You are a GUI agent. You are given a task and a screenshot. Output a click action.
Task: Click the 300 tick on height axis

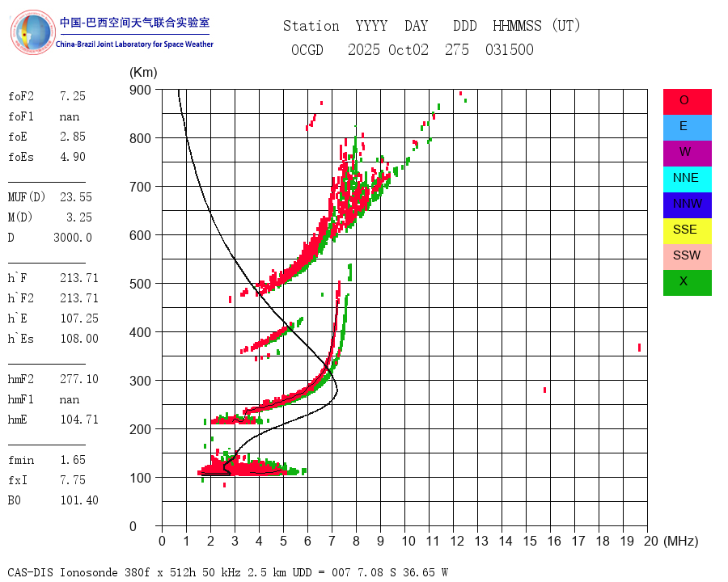coord(140,381)
